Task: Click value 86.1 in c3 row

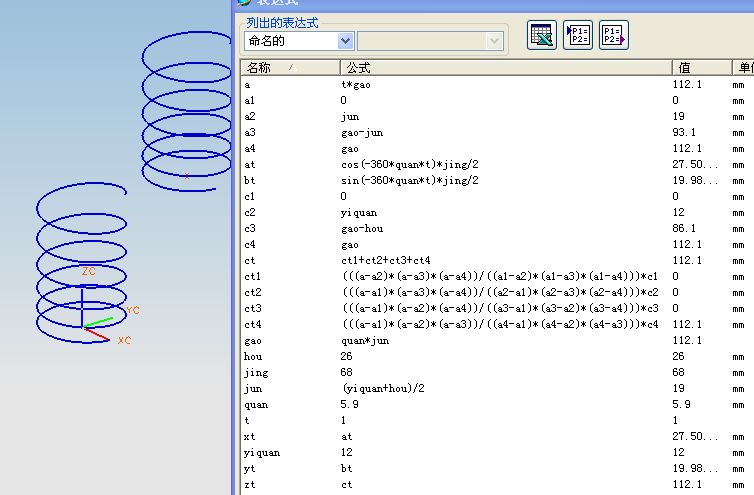Action: click(684, 228)
